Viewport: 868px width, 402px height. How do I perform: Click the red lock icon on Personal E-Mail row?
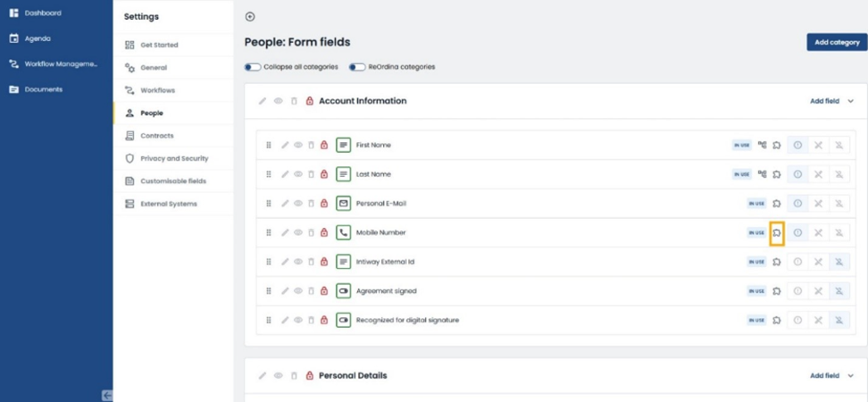pos(324,204)
